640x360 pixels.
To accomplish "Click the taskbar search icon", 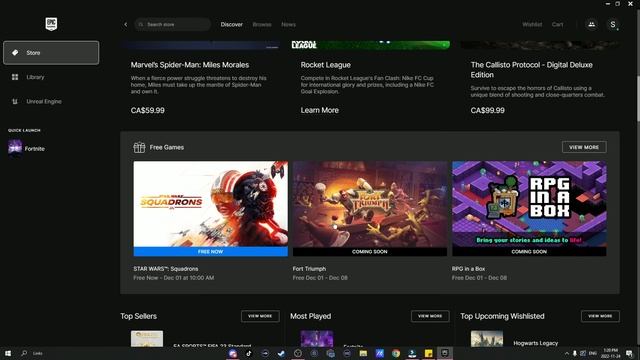I will coord(24,353).
